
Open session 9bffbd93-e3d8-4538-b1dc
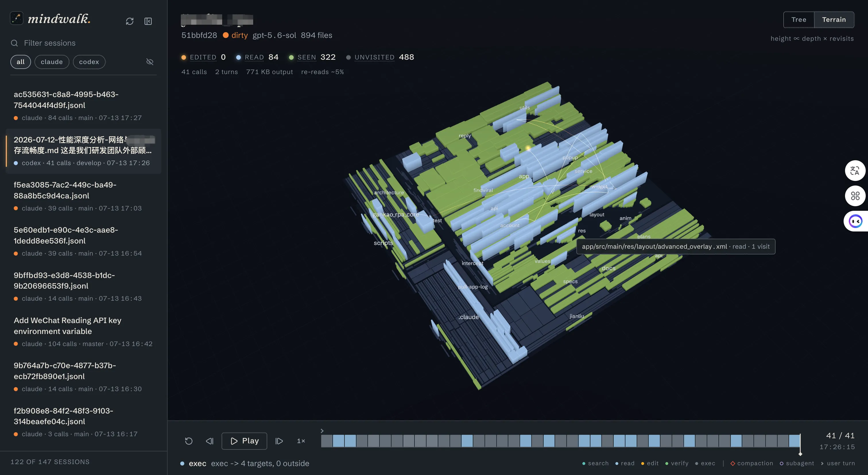pos(84,287)
